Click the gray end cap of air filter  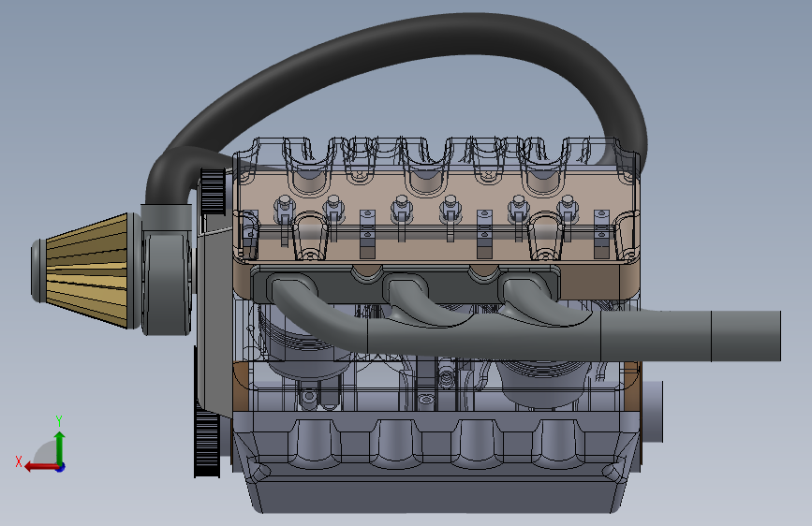coord(38,270)
